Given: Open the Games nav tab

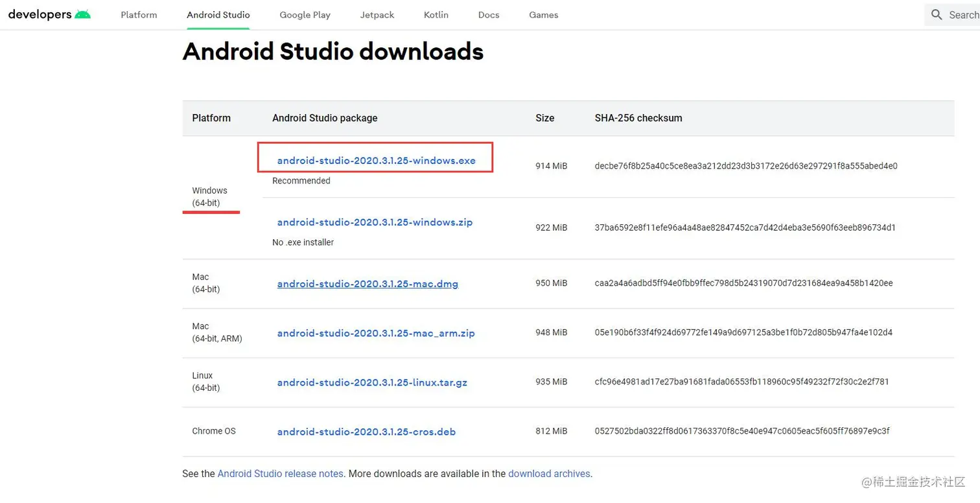Looking at the screenshot, I should point(543,15).
